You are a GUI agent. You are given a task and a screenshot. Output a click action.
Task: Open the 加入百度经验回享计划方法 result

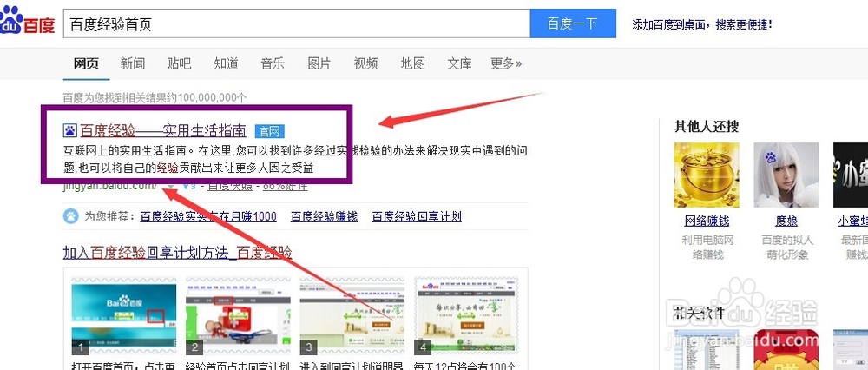point(177,253)
